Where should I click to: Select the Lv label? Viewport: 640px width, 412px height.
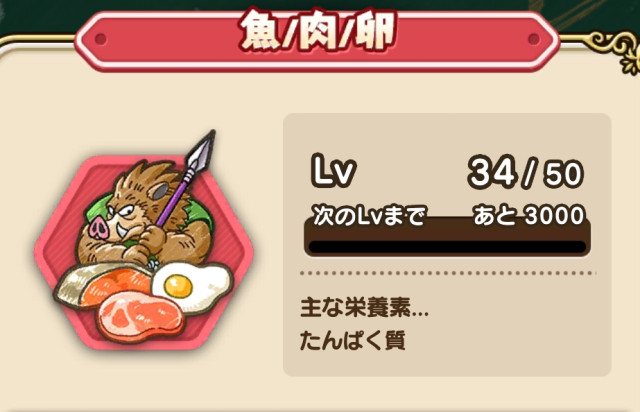[333, 171]
